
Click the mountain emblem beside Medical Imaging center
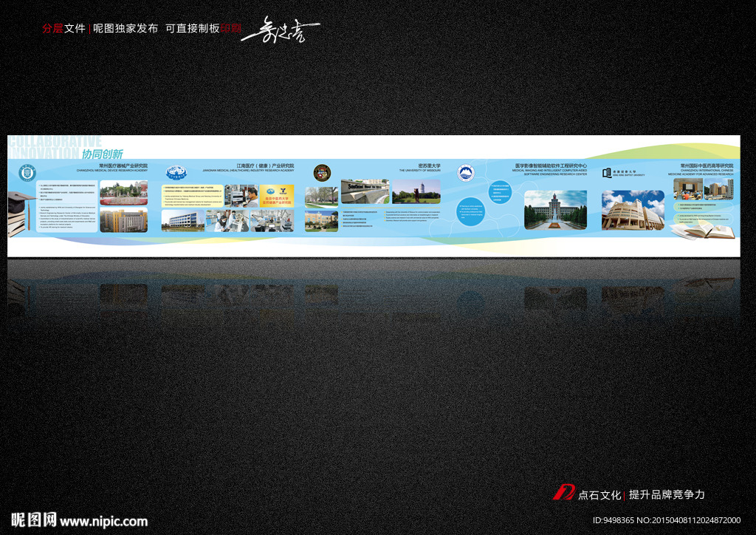pyautogui.click(x=465, y=173)
